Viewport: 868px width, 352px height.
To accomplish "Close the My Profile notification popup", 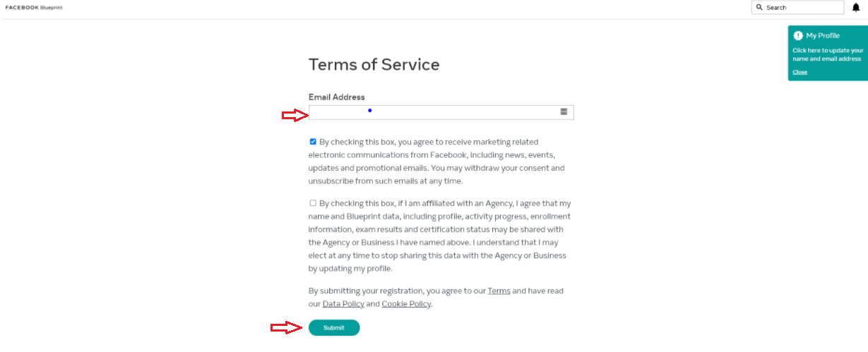I will coord(799,72).
